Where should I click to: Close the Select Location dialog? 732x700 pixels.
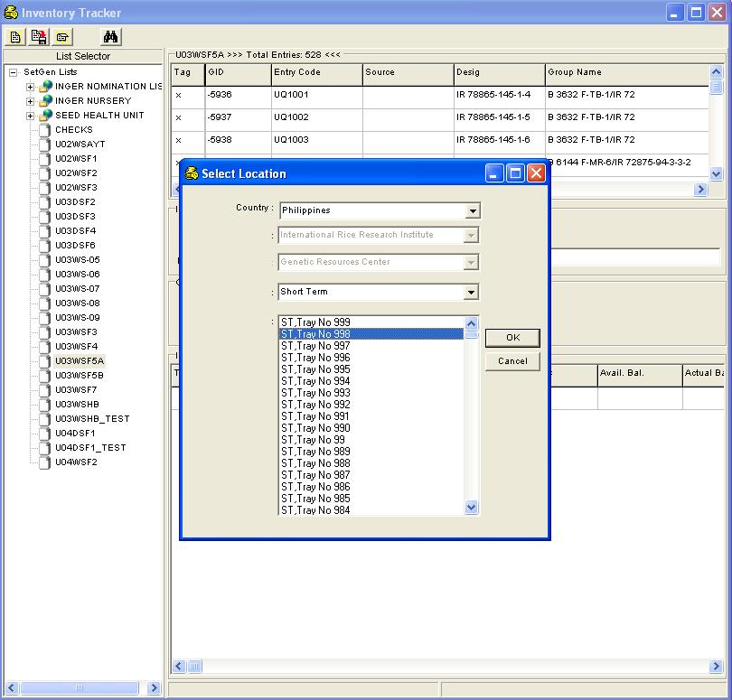click(x=537, y=173)
